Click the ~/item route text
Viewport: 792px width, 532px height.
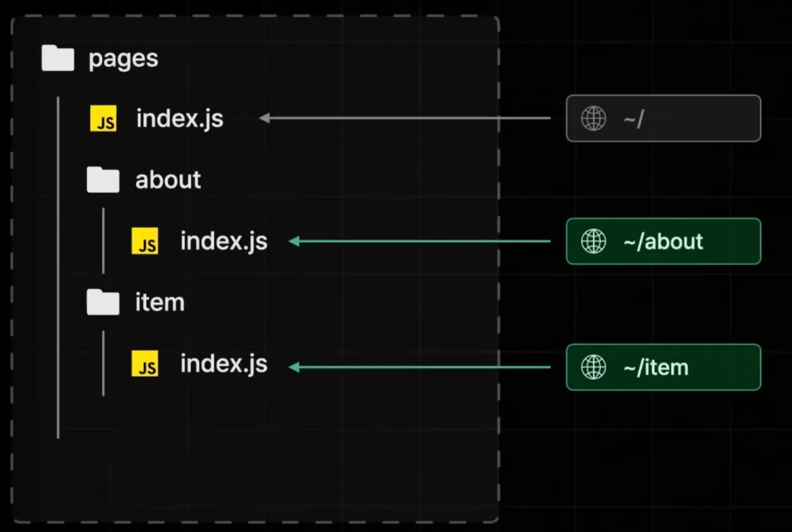click(656, 368)
